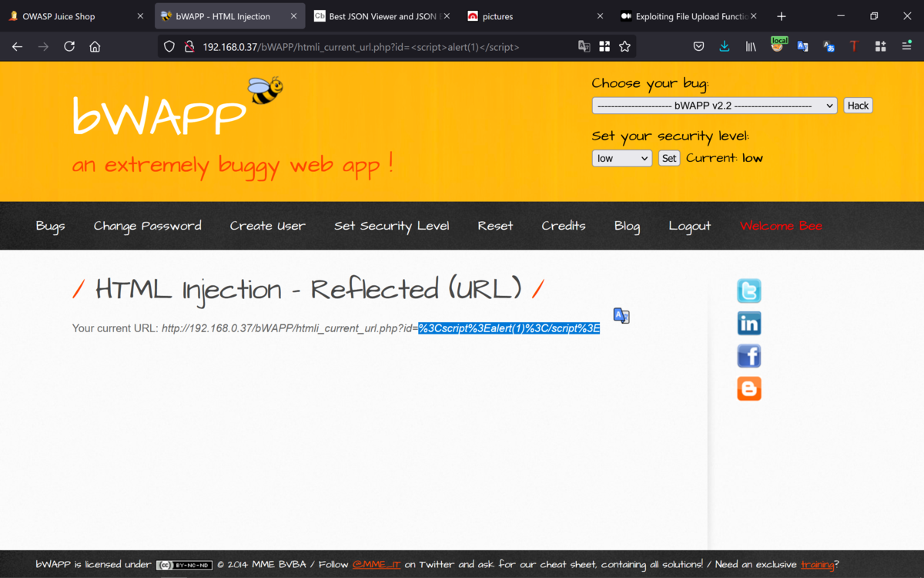Bookmark this page with the star icon

click(x=624, y=46)
